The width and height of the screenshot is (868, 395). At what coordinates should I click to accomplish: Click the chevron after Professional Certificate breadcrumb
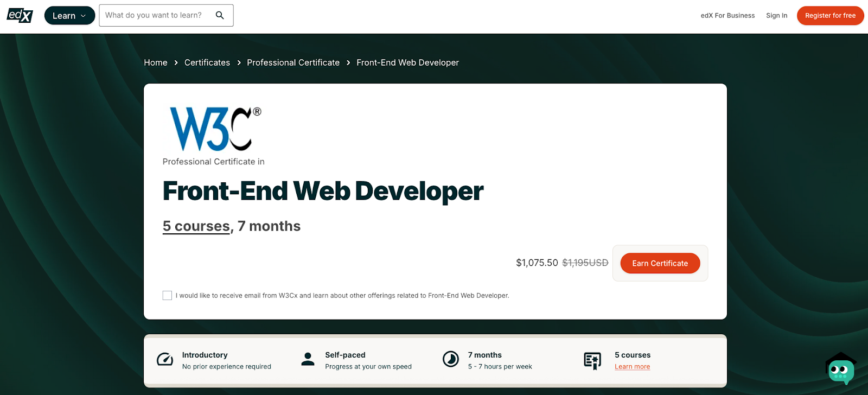pos(348,63)
